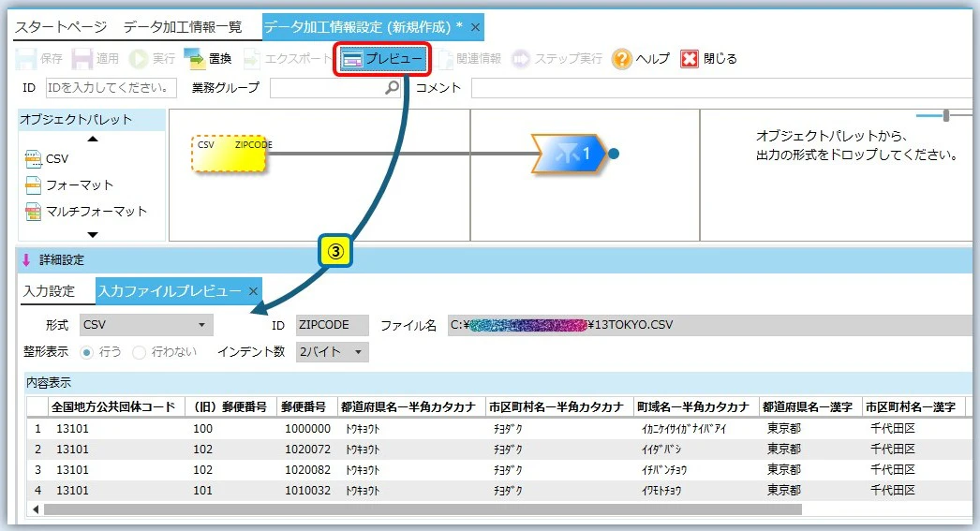Click the scrollbar's left arrow under the table
Viewport: 980px width, 531px height.
(36, 509)
